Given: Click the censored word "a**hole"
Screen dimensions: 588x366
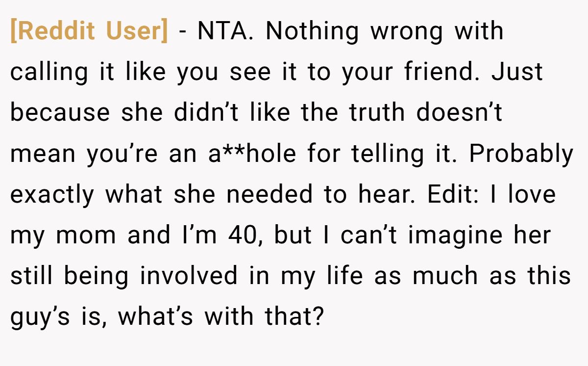Looking at the screenshot, I should pos(252,154).
